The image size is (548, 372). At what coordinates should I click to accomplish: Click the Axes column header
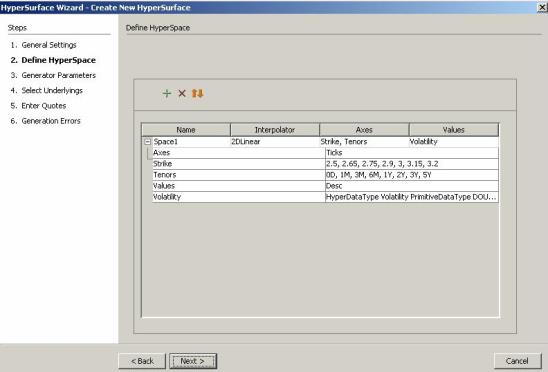(364, 130)
